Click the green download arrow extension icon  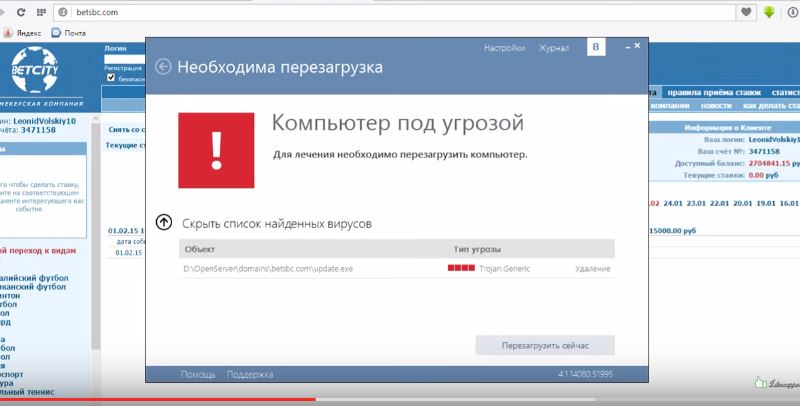769,12
